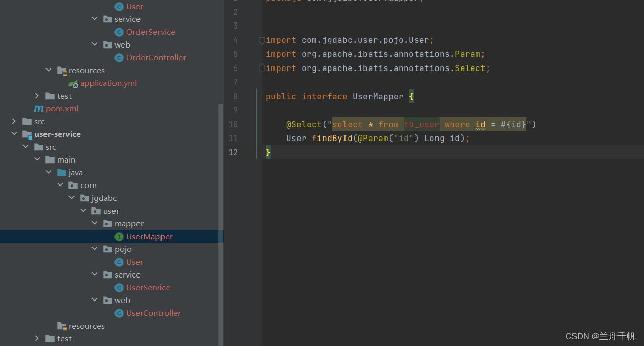Fold imports using the line 4 marker
Viewport: 644px width, 346px height.
point(262,40)
